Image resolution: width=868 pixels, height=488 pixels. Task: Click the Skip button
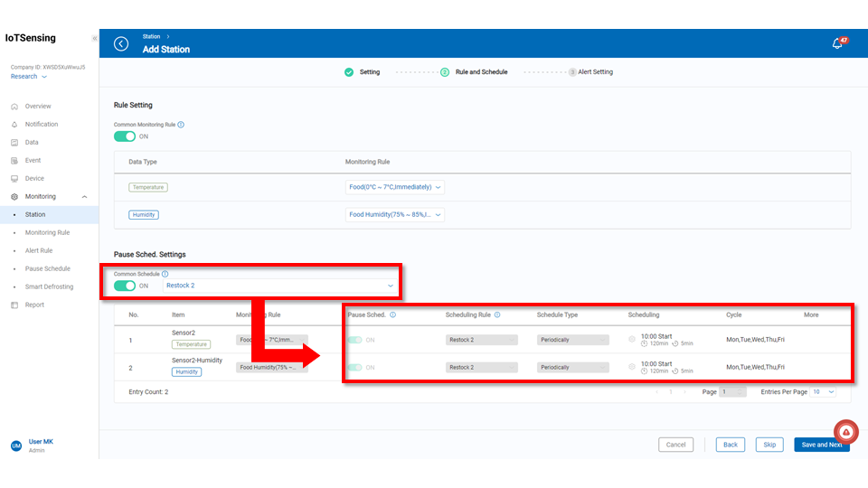[x=769, y=445]
